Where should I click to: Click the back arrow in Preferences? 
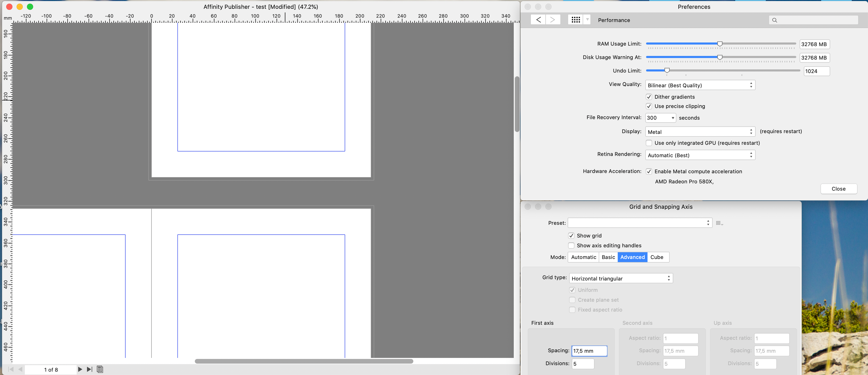(x=538, y=19)
